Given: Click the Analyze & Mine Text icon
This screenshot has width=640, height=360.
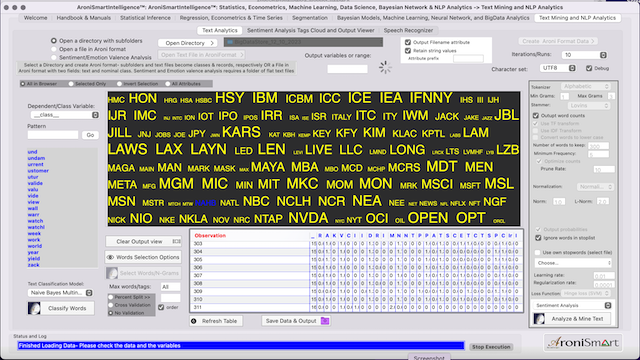Looking at the screenshot, I should click(539, 319).
